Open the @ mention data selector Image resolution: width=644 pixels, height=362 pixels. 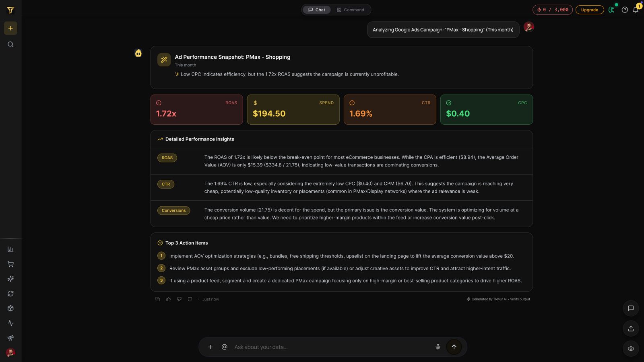pyautogui.click(x=224, y=347)
